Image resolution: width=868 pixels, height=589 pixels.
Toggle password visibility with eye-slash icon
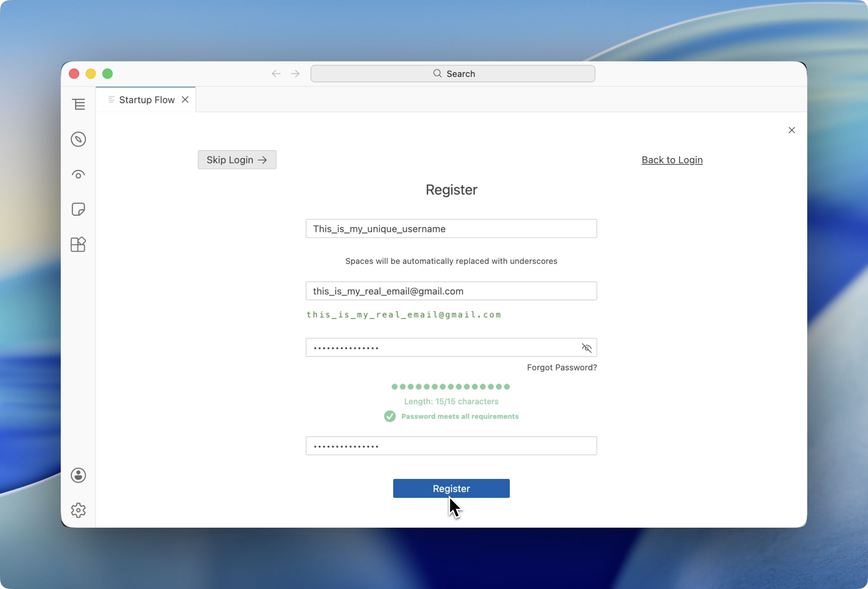click(586, 348)
